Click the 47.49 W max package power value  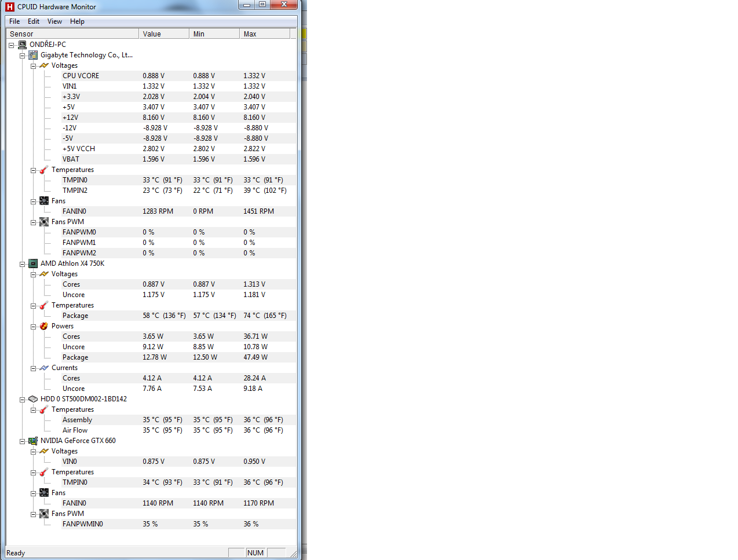pos(255,357)
